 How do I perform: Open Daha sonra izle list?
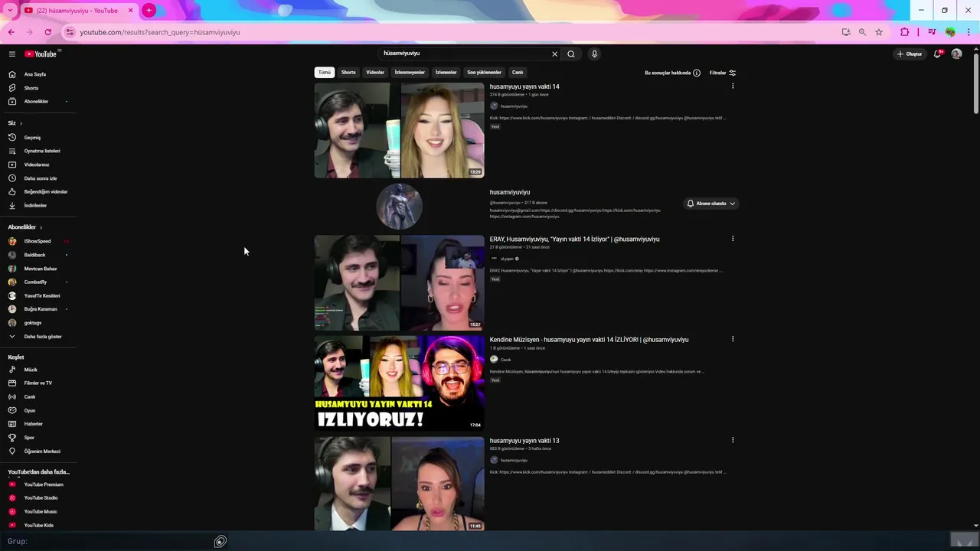[x=38, y=178]
